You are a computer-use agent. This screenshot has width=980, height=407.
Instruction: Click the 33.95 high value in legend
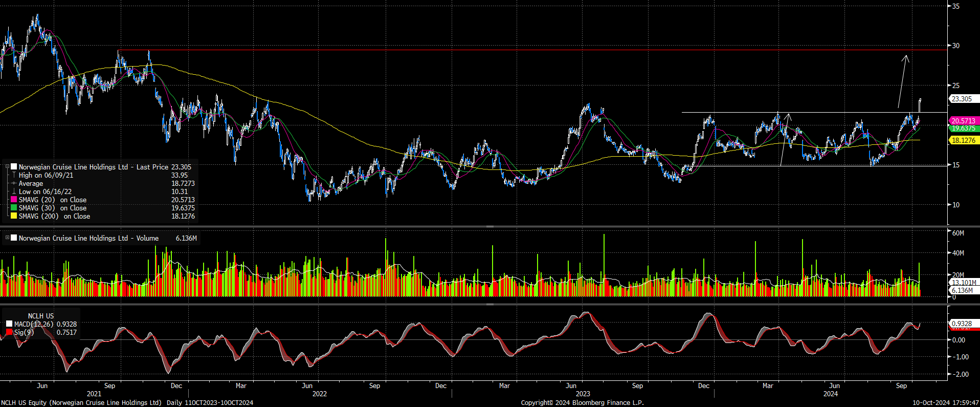(x=180, y=175)
